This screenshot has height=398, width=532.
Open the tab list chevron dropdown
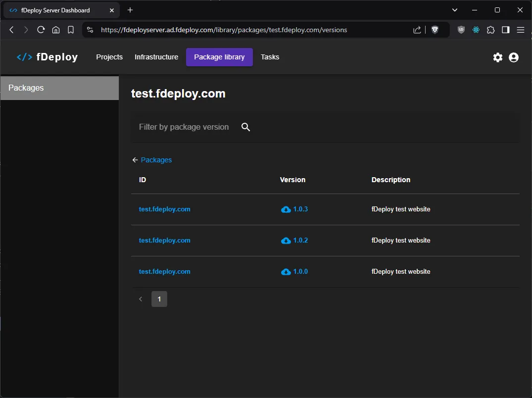[x=454, y=10]
